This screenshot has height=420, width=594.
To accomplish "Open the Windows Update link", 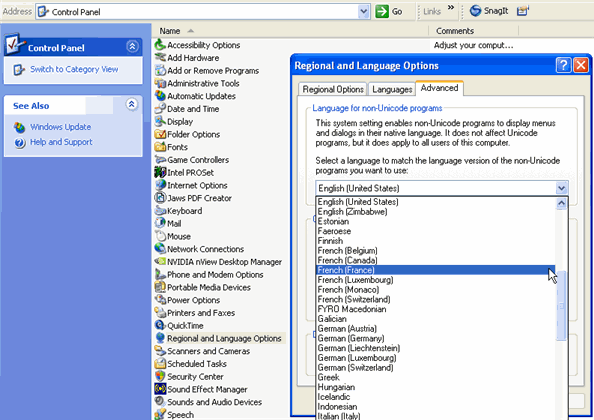I will (60, 127).
